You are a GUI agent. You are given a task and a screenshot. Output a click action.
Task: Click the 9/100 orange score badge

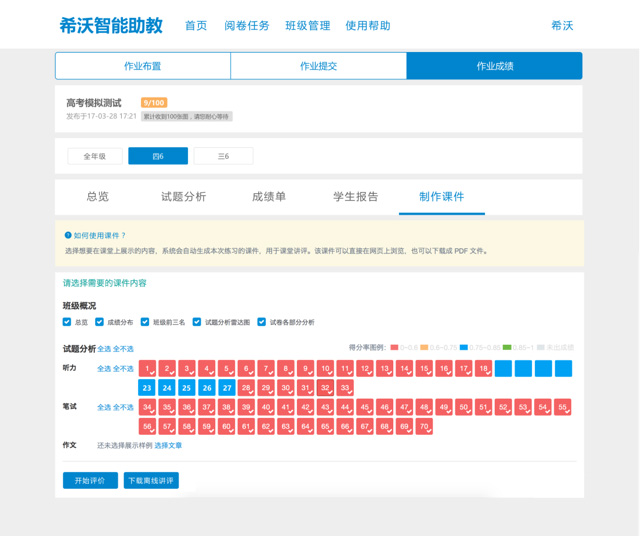coord(154,103)
